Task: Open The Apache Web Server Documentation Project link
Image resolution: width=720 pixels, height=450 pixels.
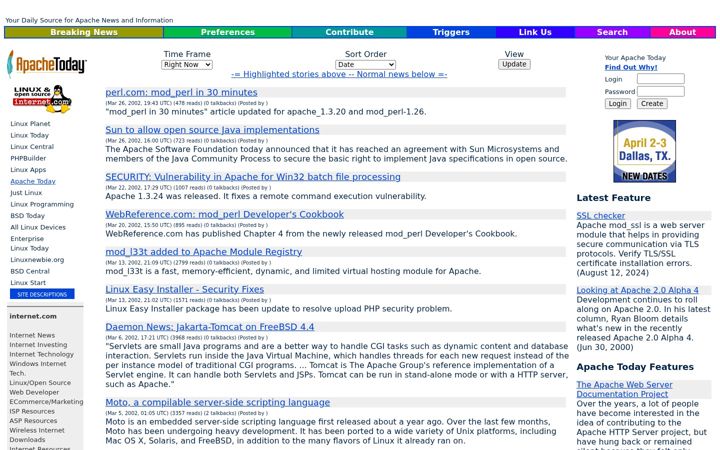Action: (x=624, y=389)
